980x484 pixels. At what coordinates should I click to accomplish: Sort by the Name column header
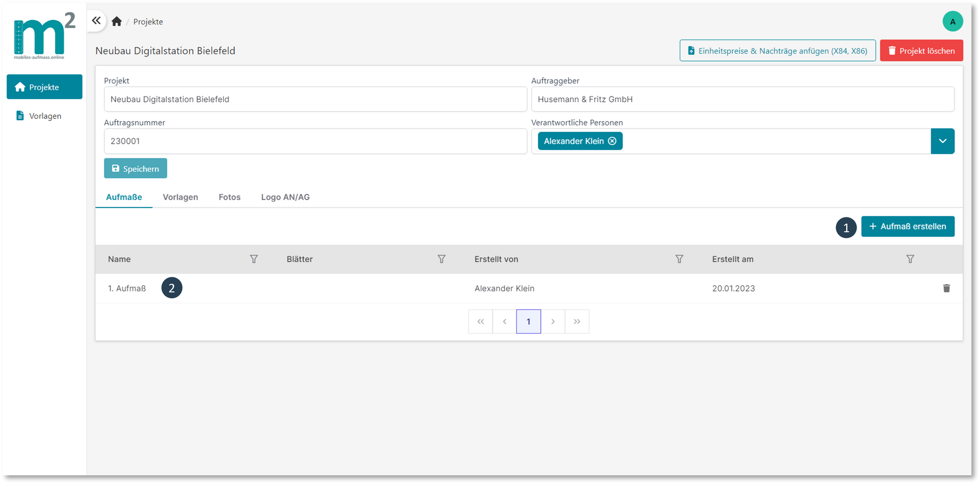119,259
